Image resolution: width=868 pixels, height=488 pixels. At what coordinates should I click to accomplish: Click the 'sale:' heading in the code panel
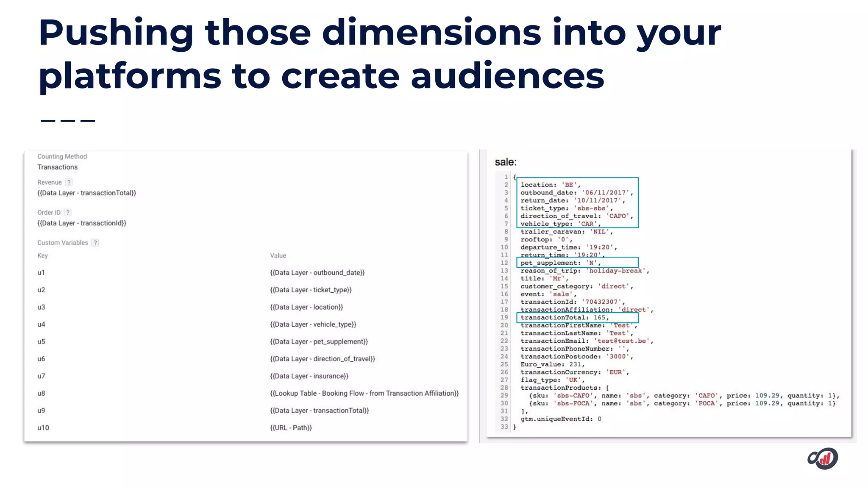point(506,162)
